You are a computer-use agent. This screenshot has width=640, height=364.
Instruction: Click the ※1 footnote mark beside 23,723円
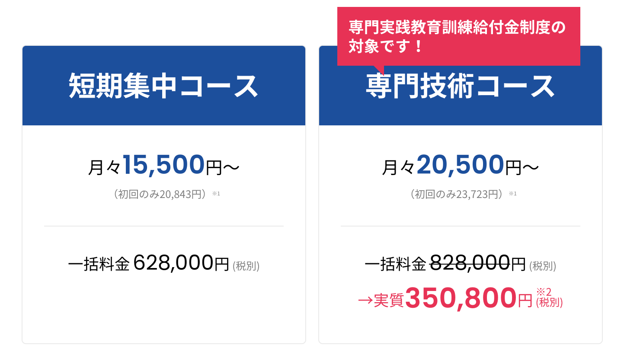click(x=513, y=194)
